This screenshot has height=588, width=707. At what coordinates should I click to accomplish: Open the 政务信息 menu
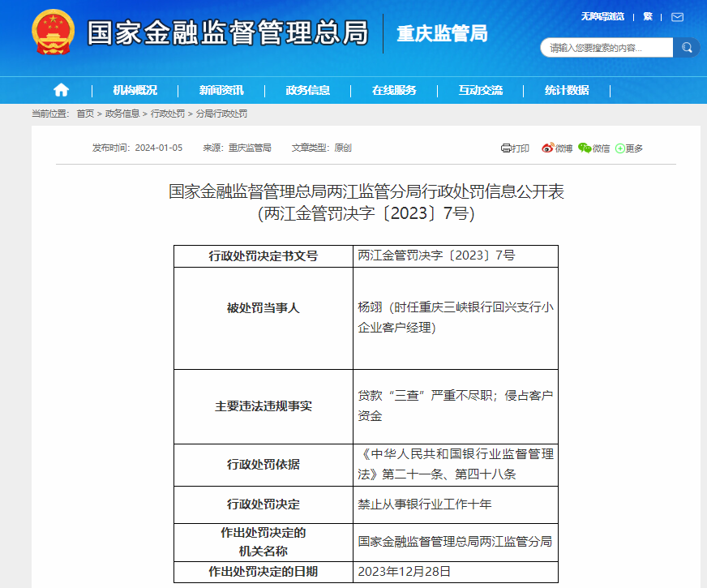pyautogui.click(x=308, y=90)
